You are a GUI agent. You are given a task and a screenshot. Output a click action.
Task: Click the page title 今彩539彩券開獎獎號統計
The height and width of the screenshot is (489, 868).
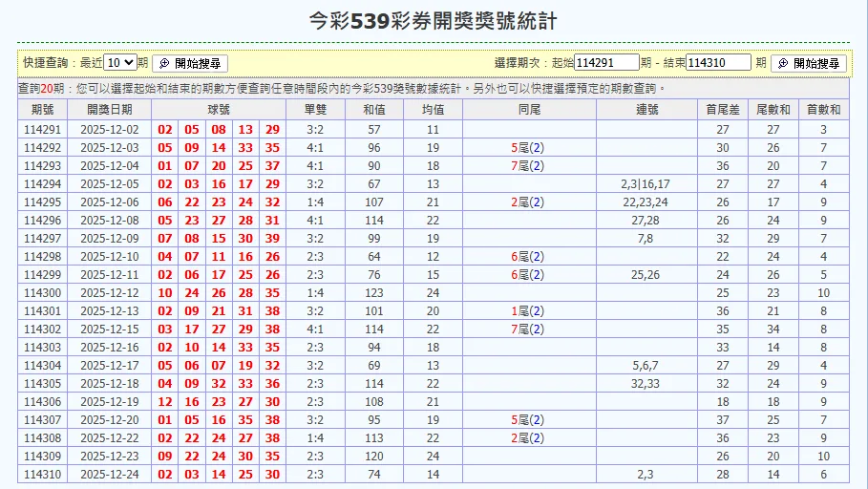tap(433, 21)
